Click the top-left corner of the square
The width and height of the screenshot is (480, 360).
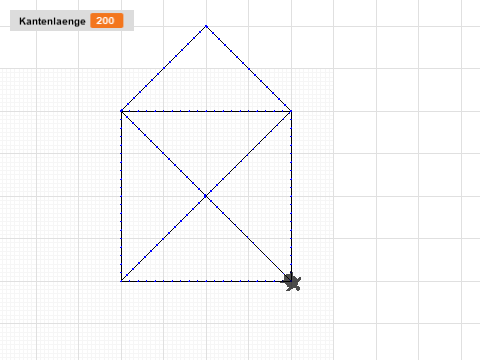click(121, 111)
